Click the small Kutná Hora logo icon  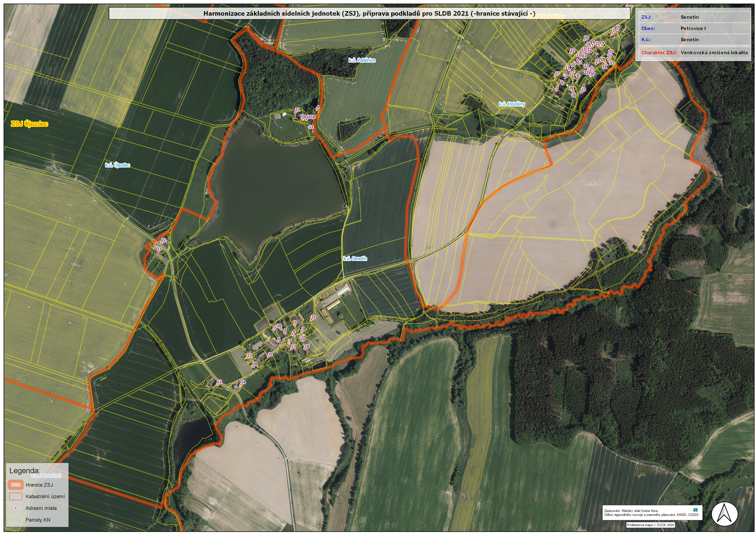point(695,510)
